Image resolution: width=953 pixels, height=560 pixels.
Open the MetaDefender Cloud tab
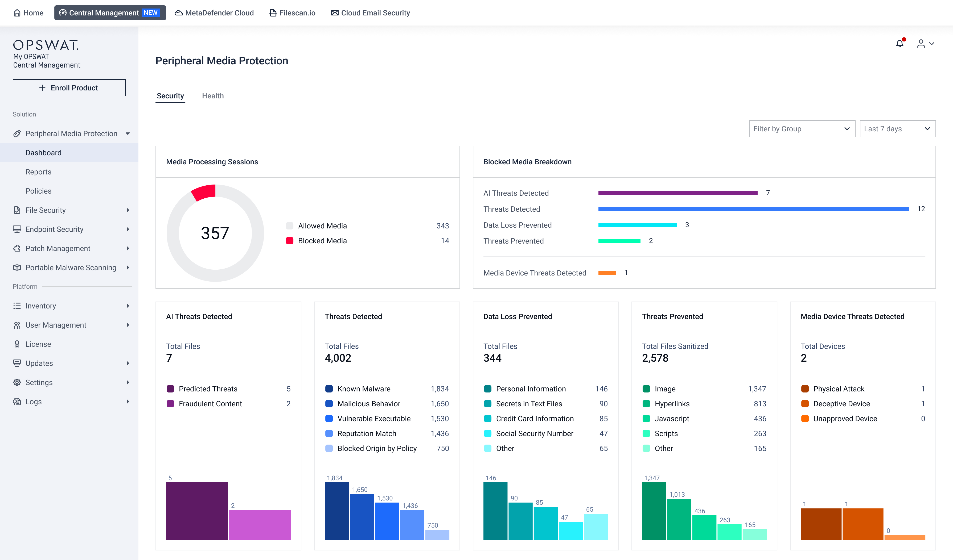click(x=214, y=13)
